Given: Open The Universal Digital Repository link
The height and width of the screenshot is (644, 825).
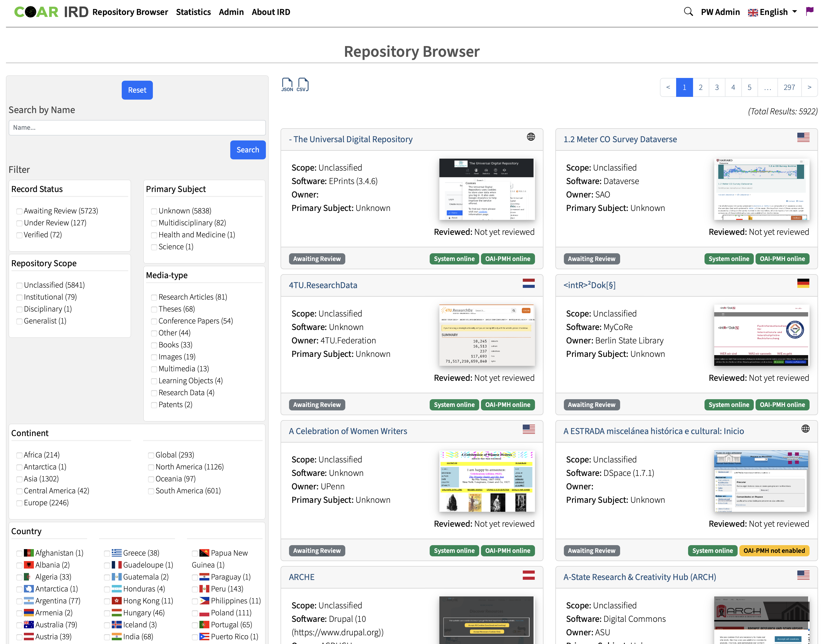Looking at the screenshot, I should point(351,139).
